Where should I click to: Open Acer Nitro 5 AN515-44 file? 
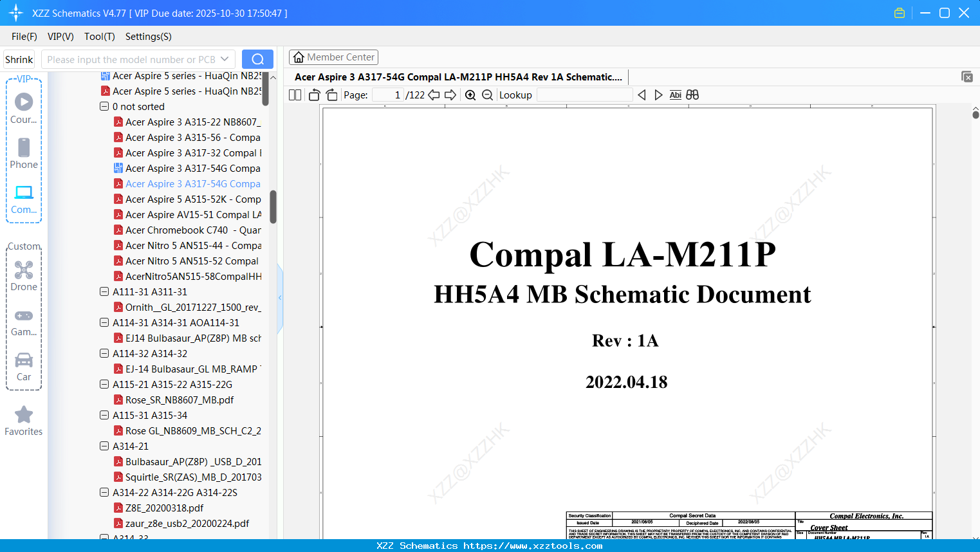coord(187,245)
